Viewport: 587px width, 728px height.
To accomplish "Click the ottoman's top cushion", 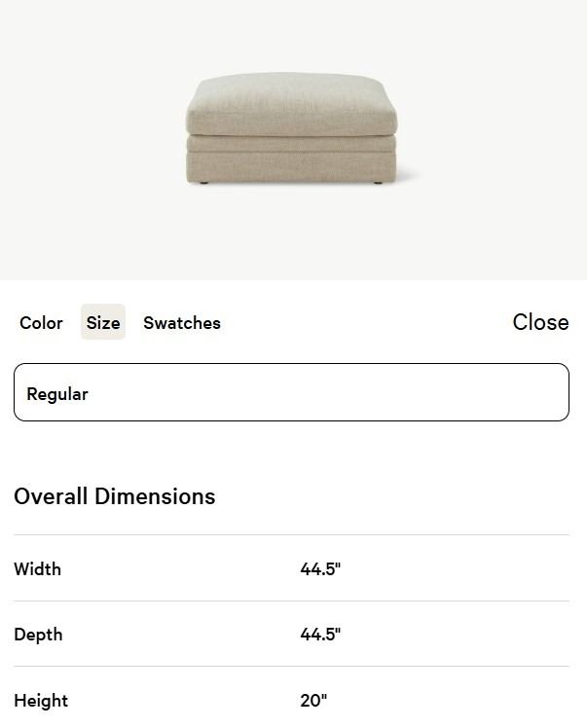I will tap(291, 103).
